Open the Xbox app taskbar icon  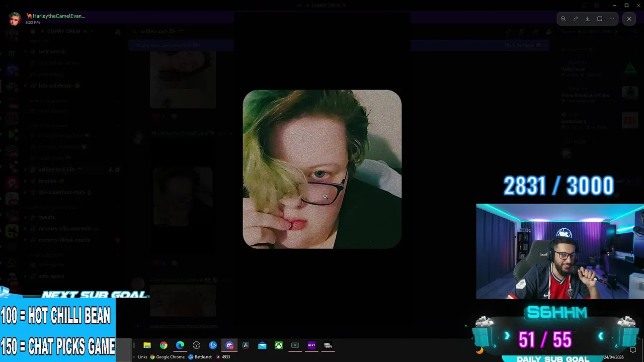[278, 345]
